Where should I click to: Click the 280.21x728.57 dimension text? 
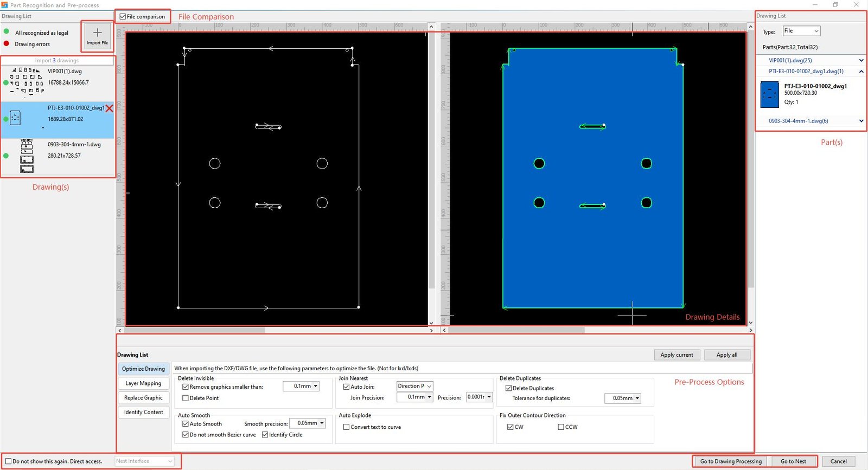pos(64,156)
